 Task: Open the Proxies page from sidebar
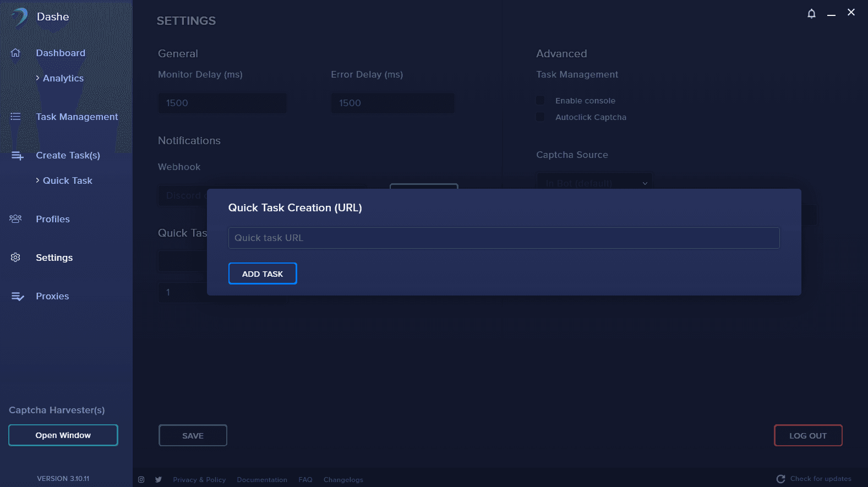[x=52, y=296]
